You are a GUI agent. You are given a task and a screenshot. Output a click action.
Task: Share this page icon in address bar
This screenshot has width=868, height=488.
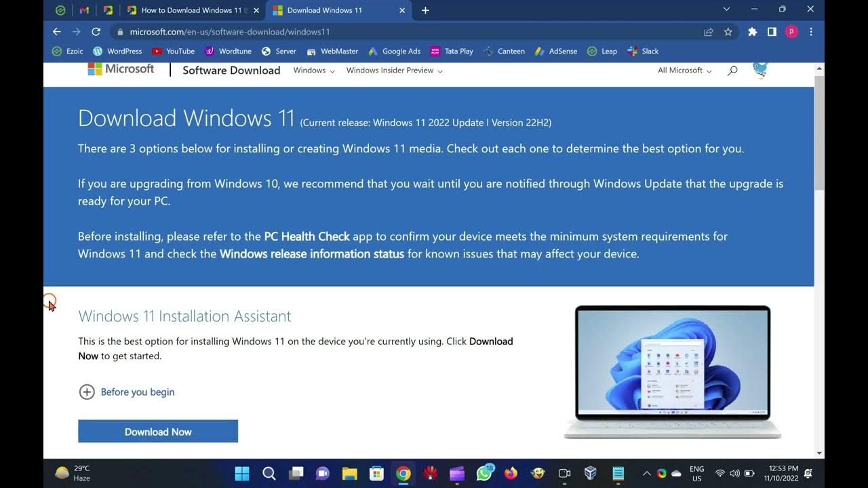(x=709, y=32)
